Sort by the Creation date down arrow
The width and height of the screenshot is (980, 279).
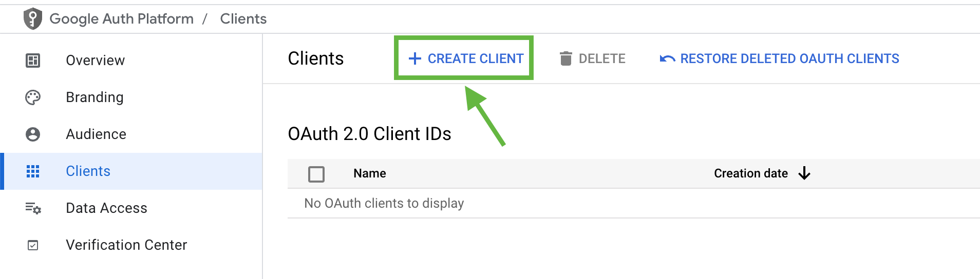[804, 173]
